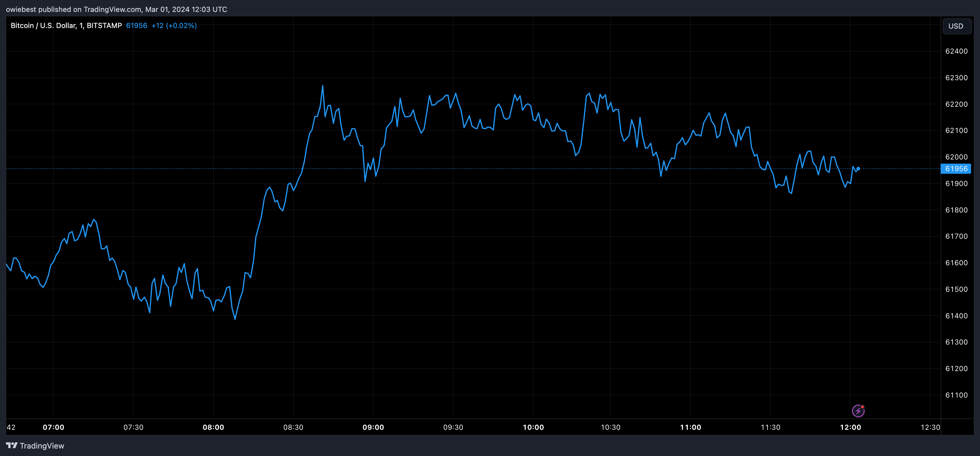Click the TradingView text in footer
The width and height of the screenshot is (980, 456).
42,446
